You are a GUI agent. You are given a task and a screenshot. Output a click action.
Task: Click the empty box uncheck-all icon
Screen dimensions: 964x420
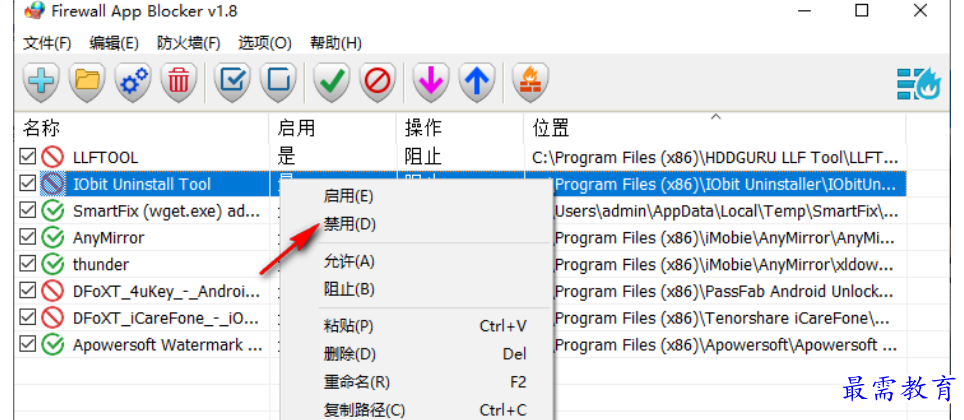point(278,82)
